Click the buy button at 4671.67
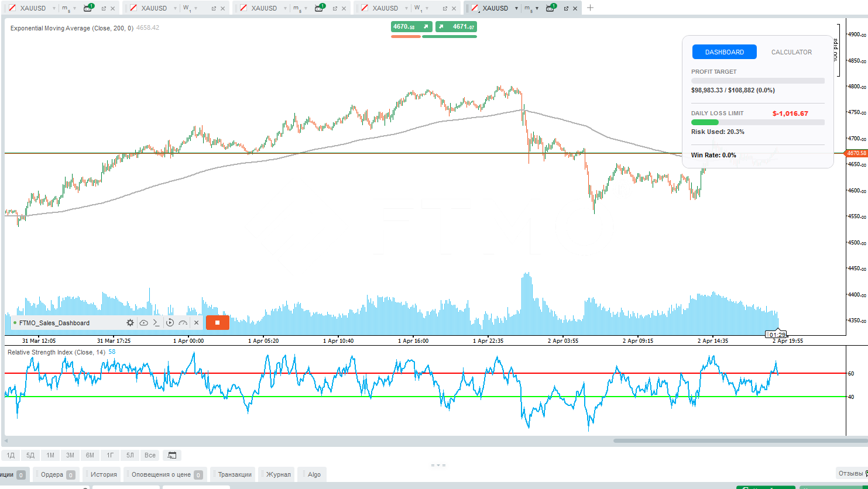868x489 pixels. 456,27
